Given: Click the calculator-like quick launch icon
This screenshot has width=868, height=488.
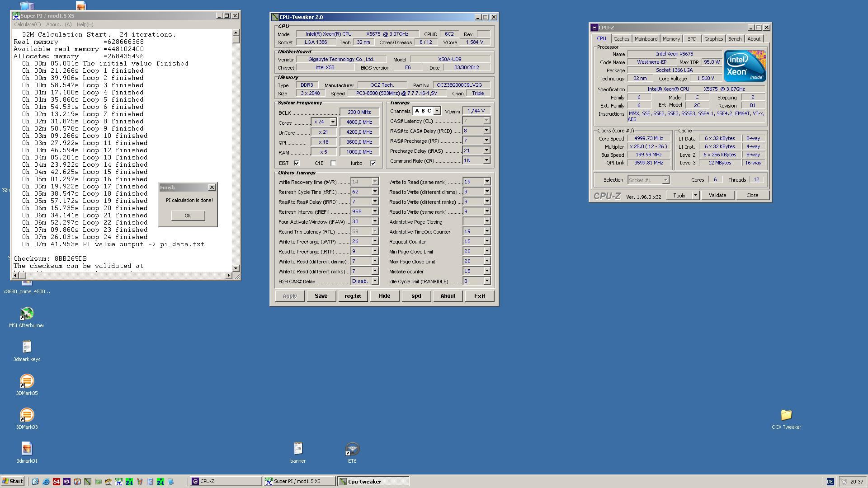Looking at the screenshot, I should pyautogui.click(x=150, y=482).
